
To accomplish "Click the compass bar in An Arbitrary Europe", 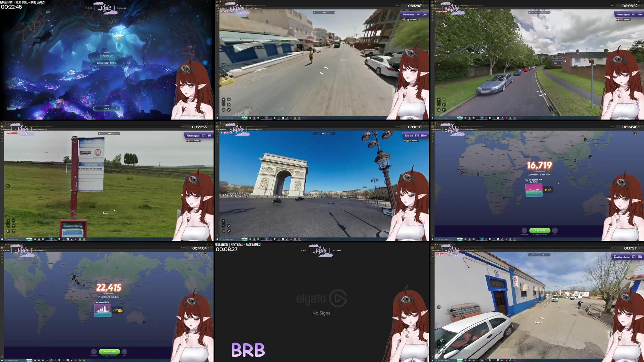I will coord(539,255).
